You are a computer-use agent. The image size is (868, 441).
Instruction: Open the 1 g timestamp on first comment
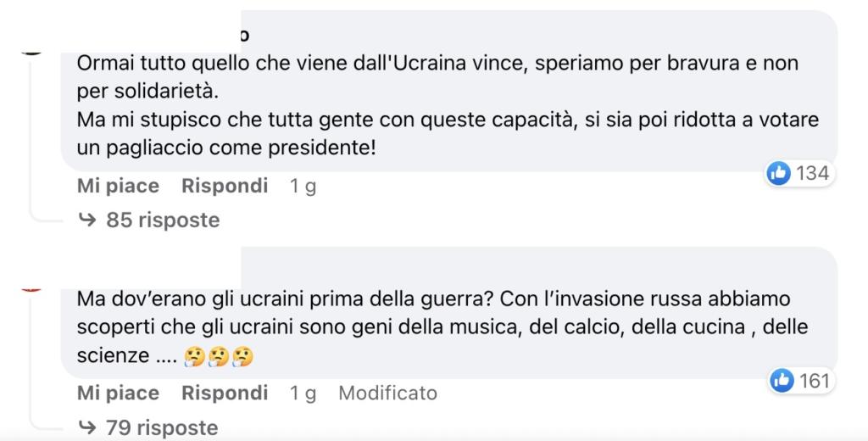[303, 186]
